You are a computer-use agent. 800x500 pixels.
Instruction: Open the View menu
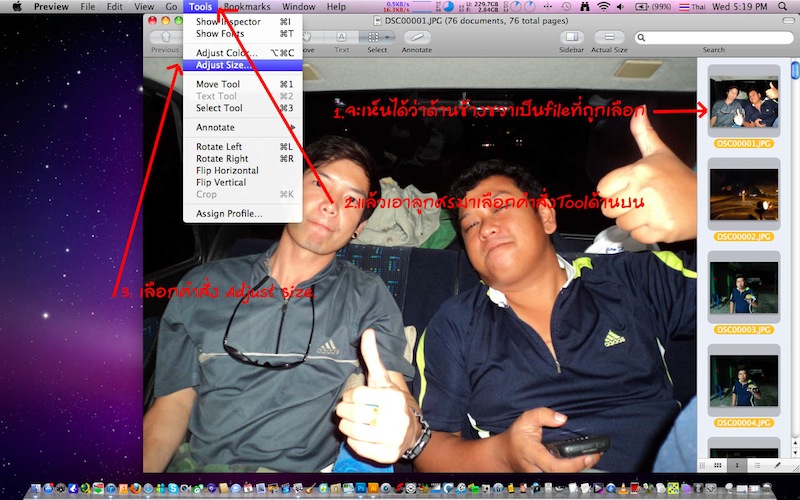(144, 7)
